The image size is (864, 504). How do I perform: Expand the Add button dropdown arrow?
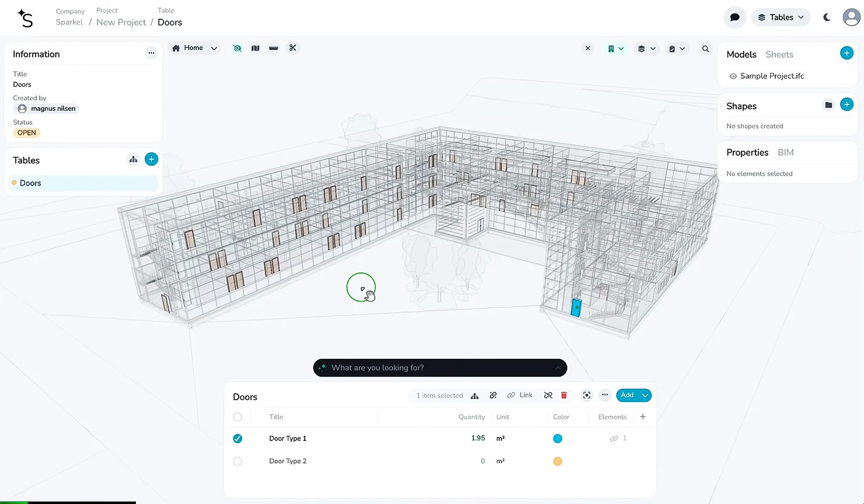645,395
